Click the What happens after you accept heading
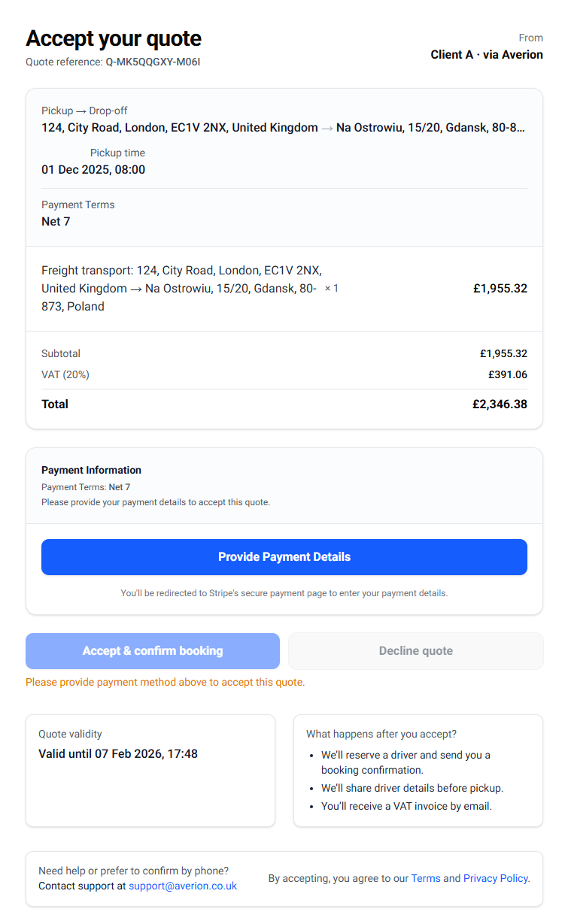The width and height of the screenshot is (565, 924). (x=381, y=734)
